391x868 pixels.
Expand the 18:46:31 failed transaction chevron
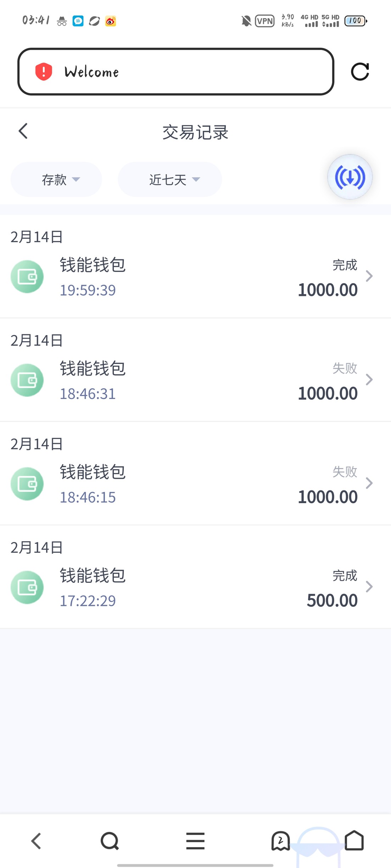pyautogui.click(x=369, y=379)
